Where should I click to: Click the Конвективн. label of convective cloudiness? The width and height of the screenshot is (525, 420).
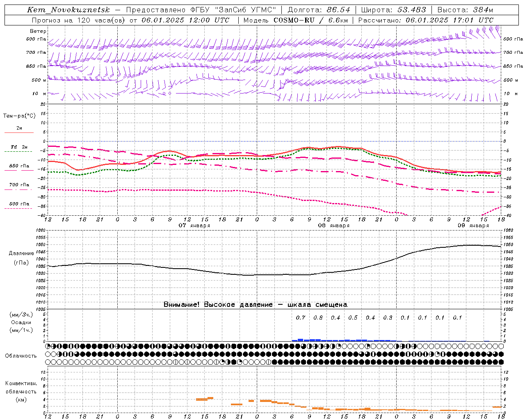(x=21, y=383)
